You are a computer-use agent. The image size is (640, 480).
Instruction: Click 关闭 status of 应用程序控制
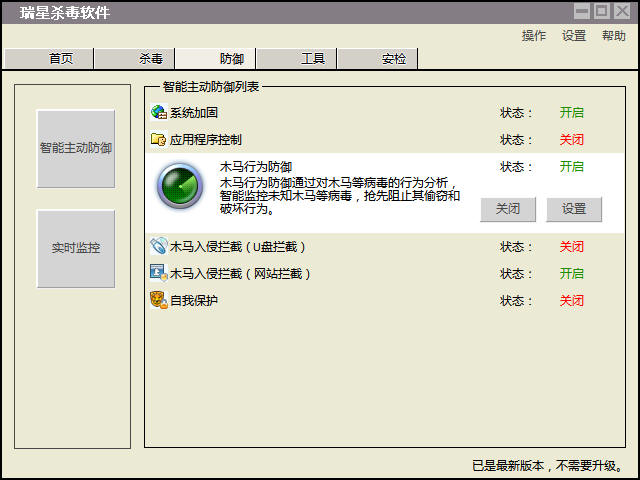click(x=571, y=140)
